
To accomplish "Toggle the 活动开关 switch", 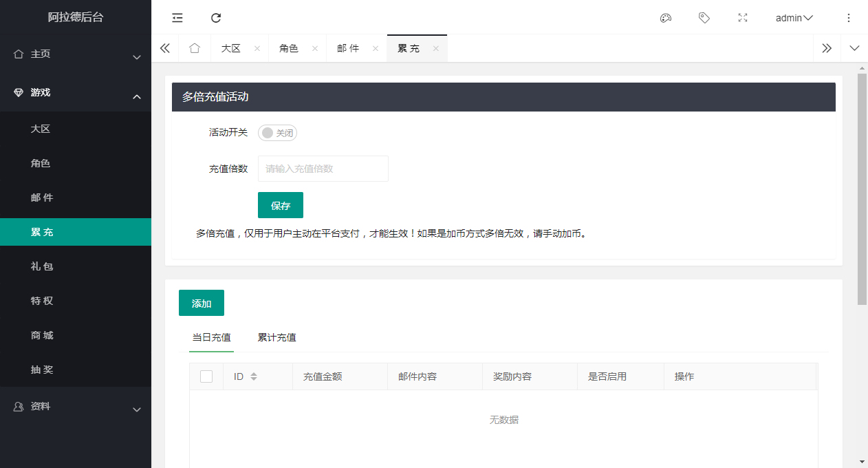I will [x=277, y=133].
